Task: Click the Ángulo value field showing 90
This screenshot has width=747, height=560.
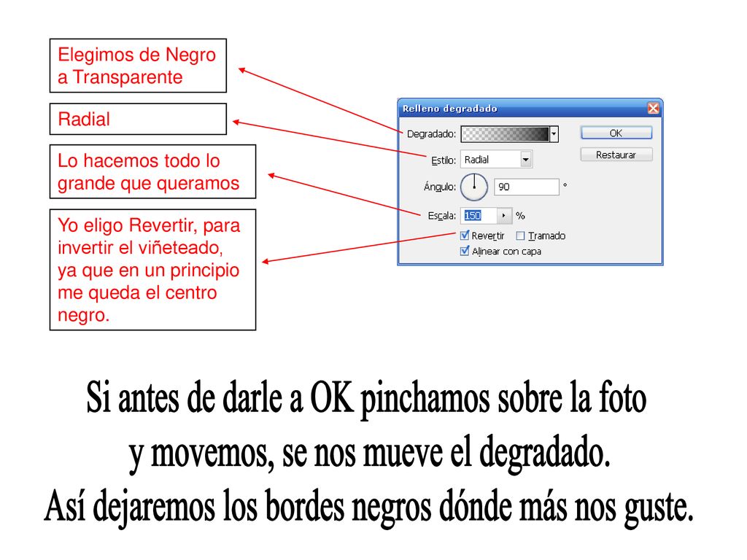Action: click(527, 187)
